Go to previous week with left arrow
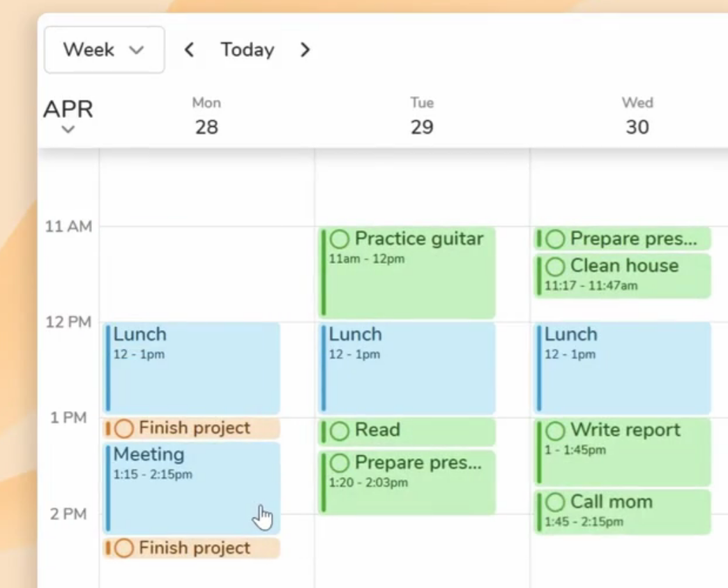 pos(189,50)
